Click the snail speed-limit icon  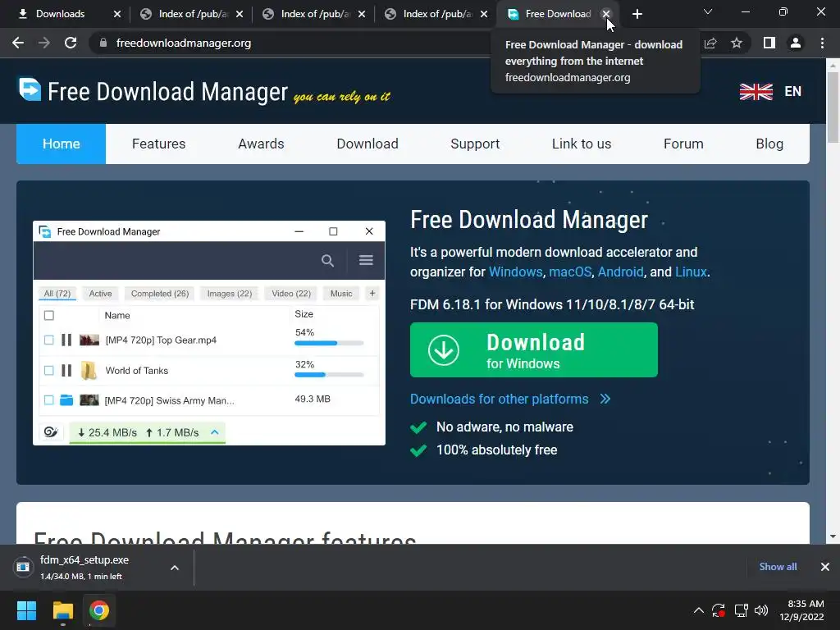(x=51, y=431)
